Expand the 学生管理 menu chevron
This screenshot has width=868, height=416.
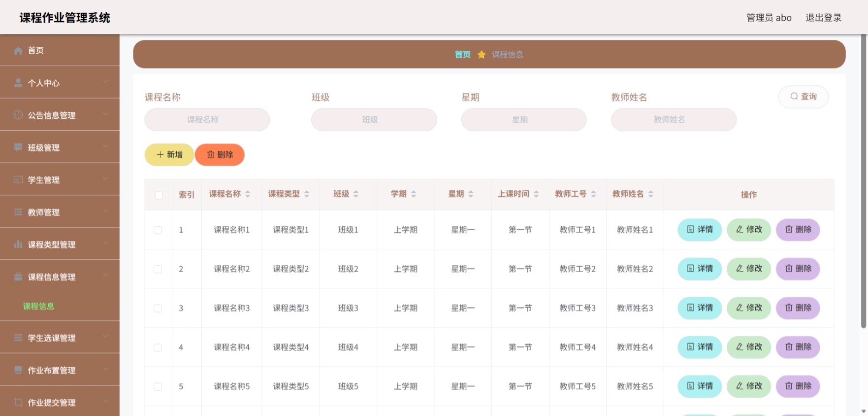coord(105,178)
